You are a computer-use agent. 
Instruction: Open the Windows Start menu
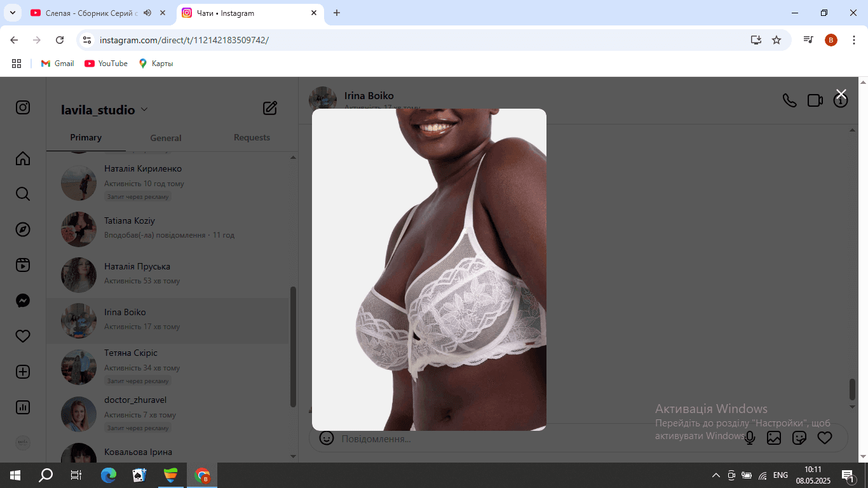point(15,475)
